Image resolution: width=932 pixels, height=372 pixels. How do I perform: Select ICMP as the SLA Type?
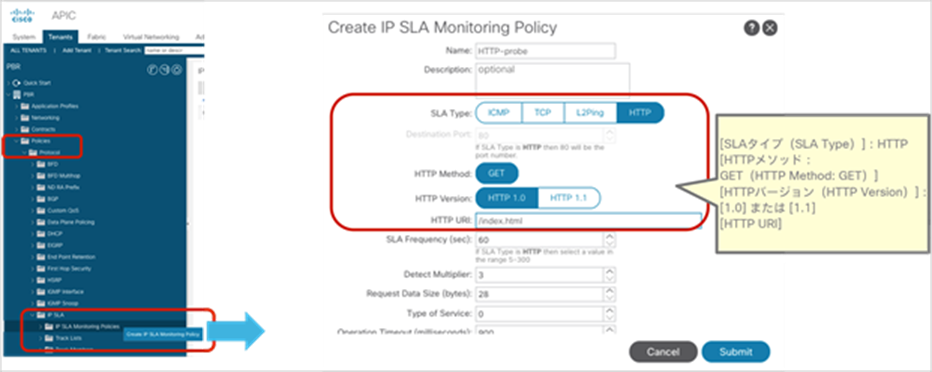pyautogui.click(x=499, y=113)
